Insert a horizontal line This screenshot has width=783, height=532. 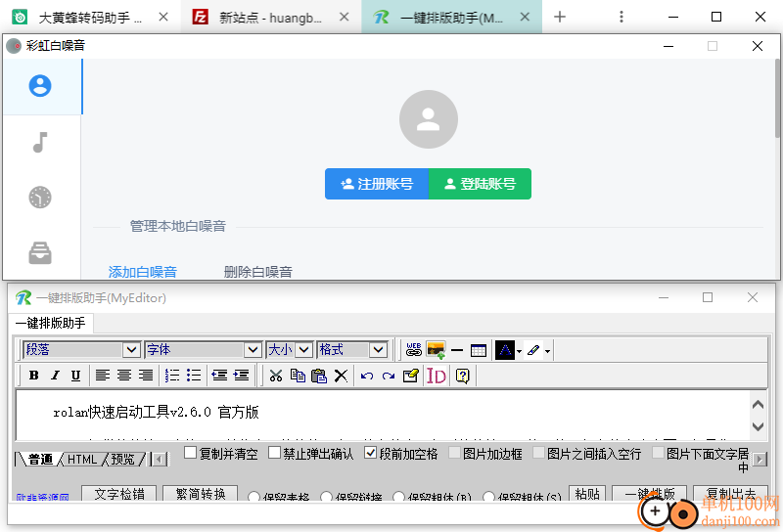[x=457, y=350]
